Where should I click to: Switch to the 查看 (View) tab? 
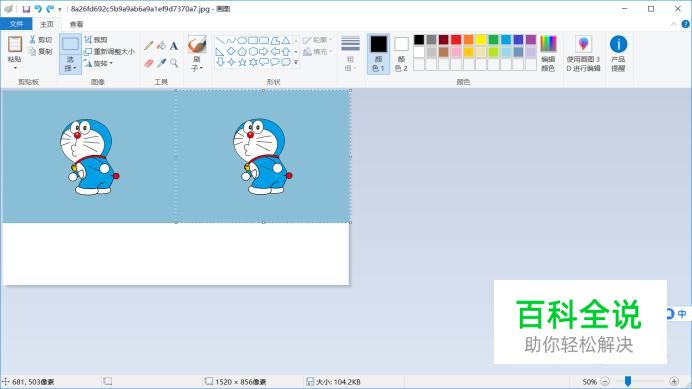(76, 24)
